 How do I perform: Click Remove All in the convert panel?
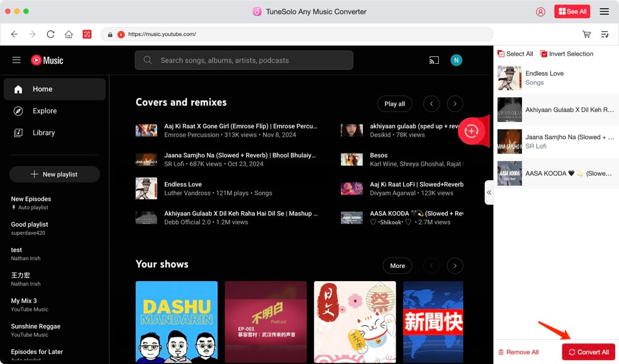coord(518,352)
